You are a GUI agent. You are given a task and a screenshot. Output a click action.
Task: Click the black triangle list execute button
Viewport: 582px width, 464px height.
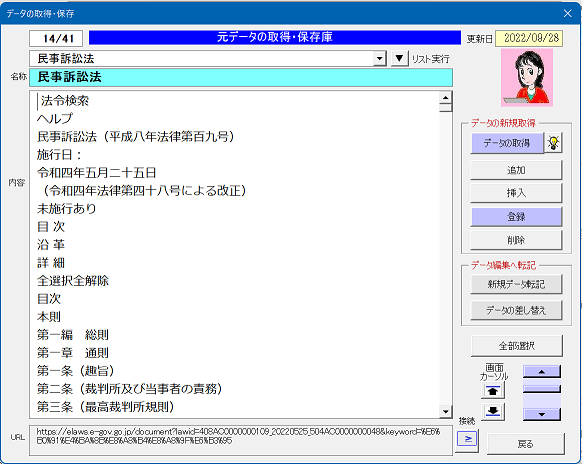[x=399, y=59]
